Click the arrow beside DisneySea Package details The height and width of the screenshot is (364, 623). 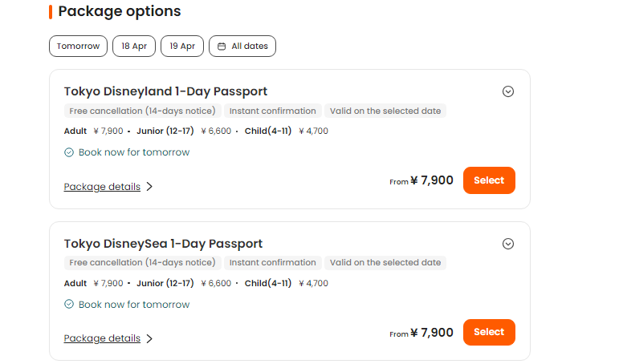[x=149, y=338]
